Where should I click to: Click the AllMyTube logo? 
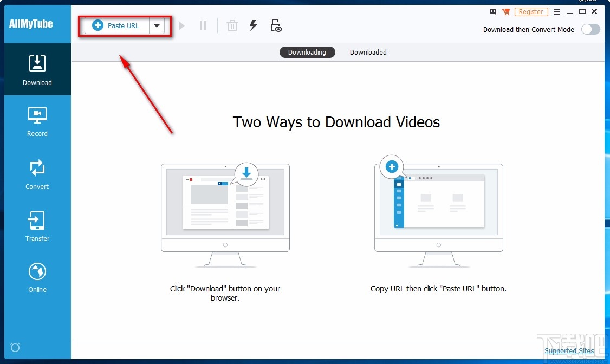coord(31,24)
